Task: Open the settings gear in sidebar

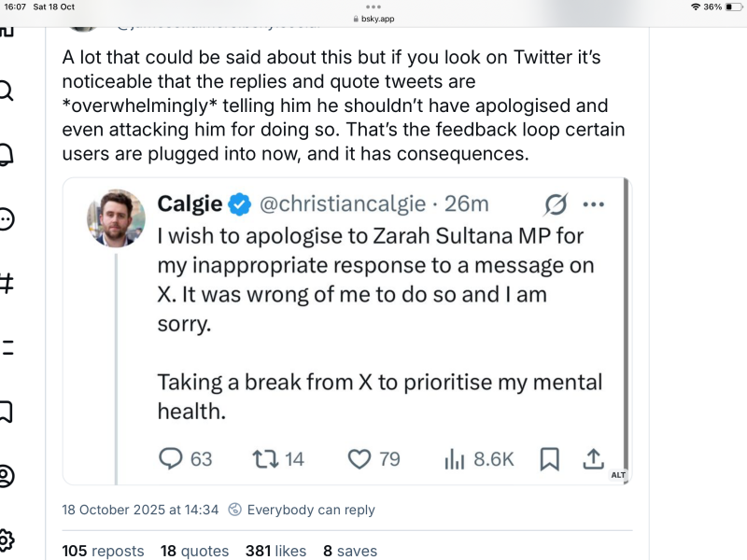Action: pyautogui.click(x=6, y=539)
